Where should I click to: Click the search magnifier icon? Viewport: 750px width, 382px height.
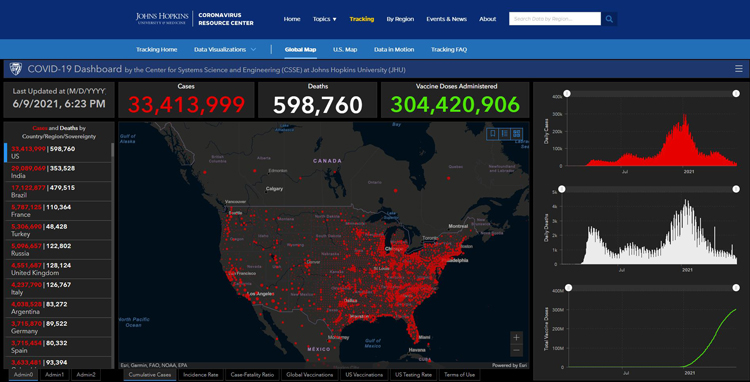[x=609, y=19]
